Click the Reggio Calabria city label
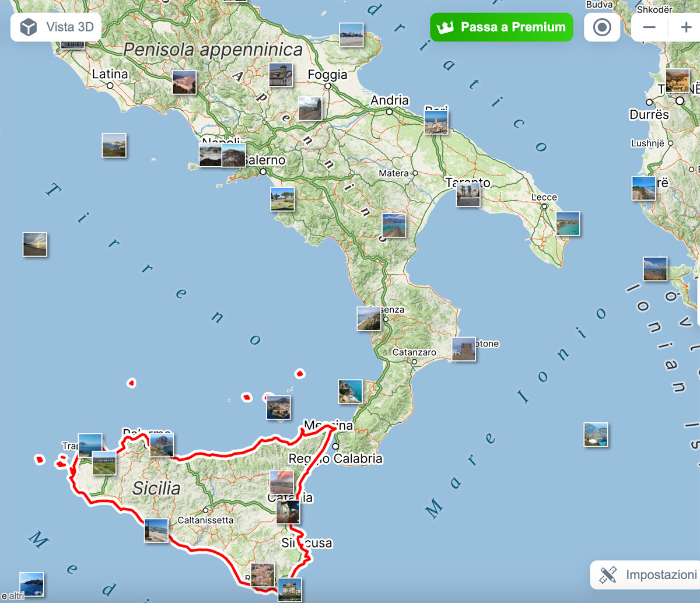This screenshot has height=603, width=700. [335, 459]
